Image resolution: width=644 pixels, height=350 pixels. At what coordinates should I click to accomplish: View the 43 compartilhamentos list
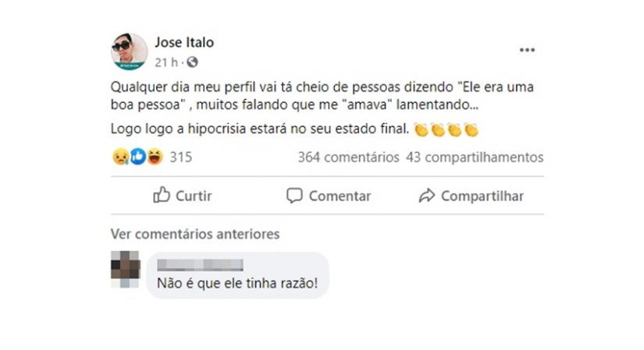pyautogui.click(x=475, y=157)
